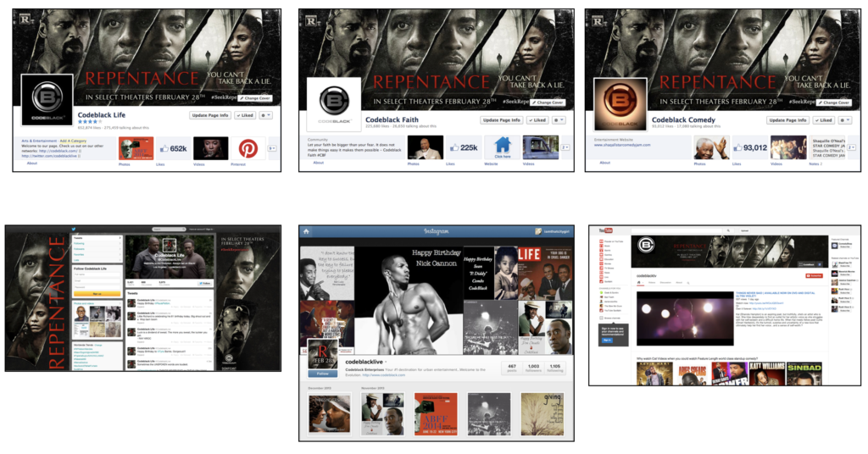Click the 1,105 following counter

554,368
